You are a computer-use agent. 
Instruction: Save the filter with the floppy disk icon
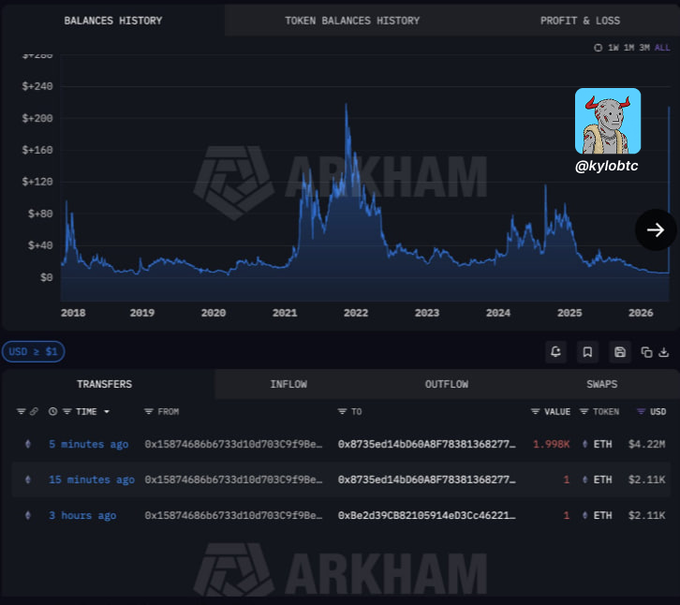pyautogui.click(x=620, y=352)
